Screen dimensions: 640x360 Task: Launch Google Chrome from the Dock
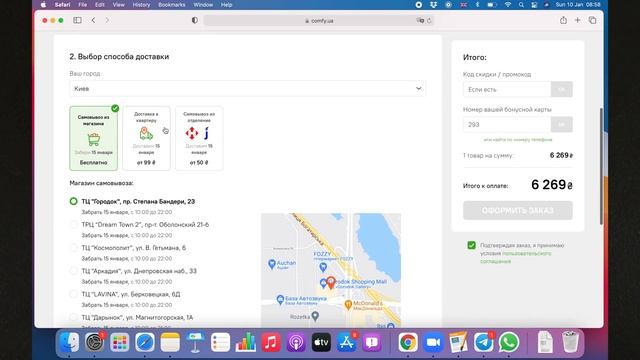(408, 342)
